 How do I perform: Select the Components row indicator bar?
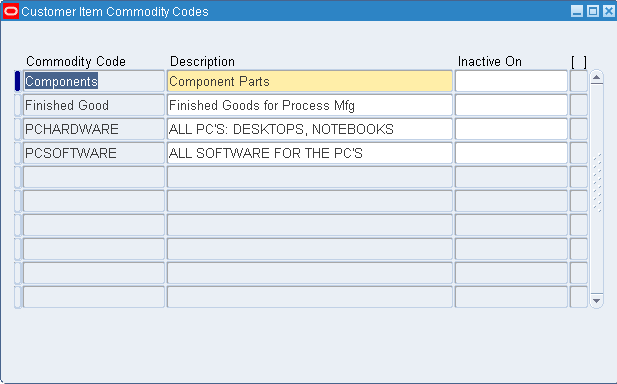coord(17,81)
